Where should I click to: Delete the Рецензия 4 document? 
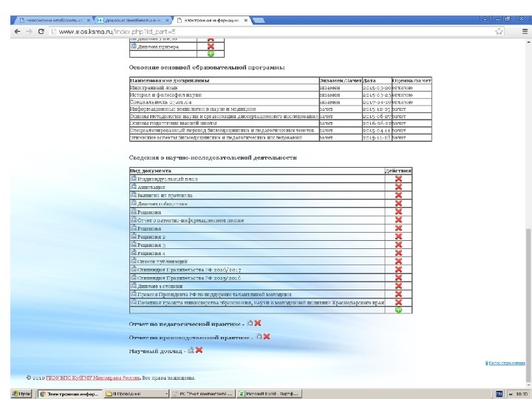pos(398,253)
